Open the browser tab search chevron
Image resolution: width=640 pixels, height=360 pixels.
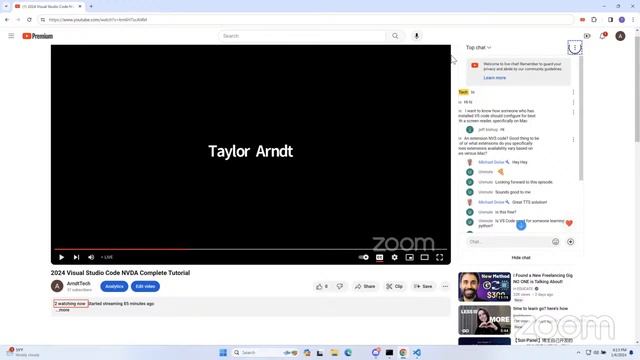(6, 7)
